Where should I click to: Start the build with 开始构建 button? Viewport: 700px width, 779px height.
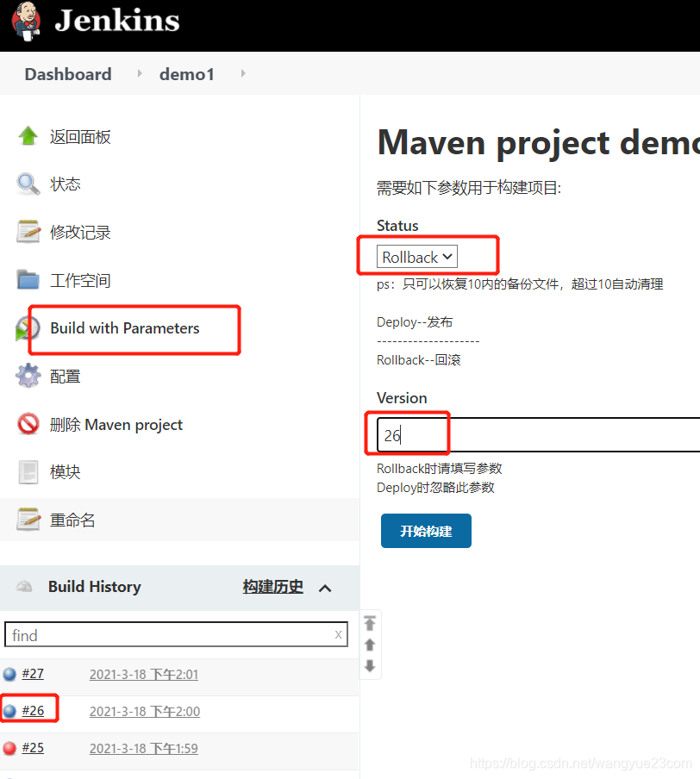click(x=426, y=531)
